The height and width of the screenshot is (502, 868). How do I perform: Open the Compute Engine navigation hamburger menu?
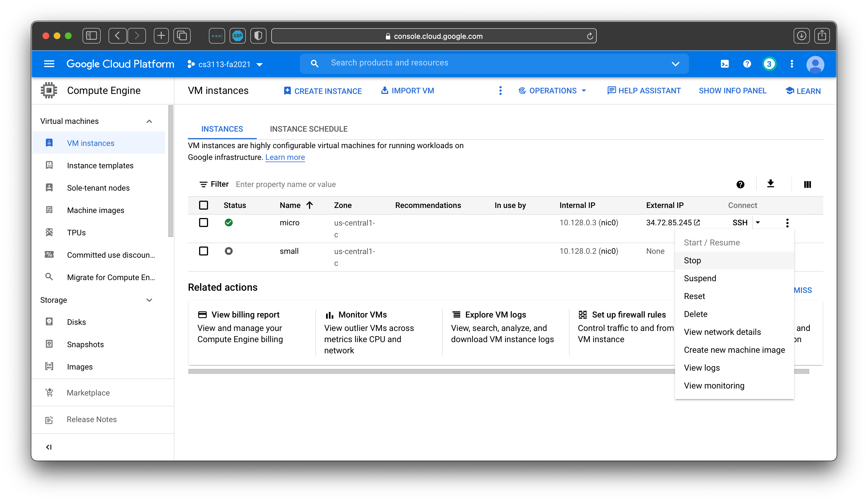[x=49, y=64]
